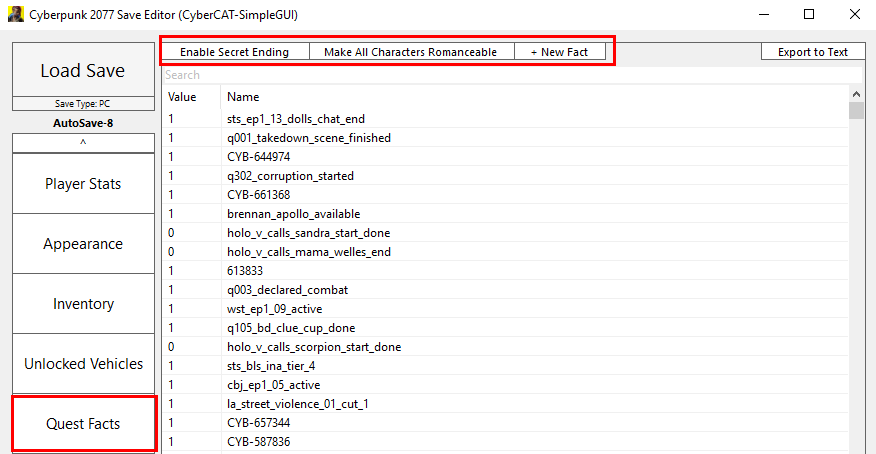Click the sts_ep1_13_dolls_chat_end row

pos(295,119)
